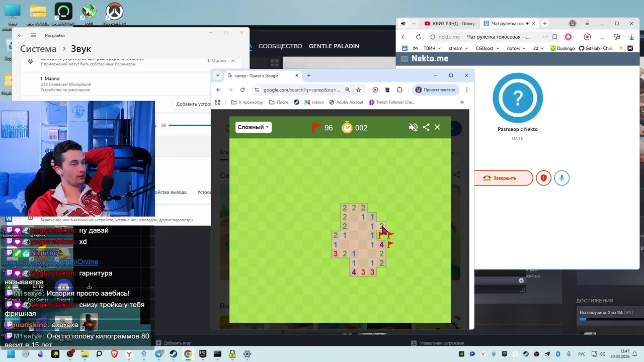Open the Сложный difficulty dropdown
This screenshot has width=644, height=362.
click(253, 127)
